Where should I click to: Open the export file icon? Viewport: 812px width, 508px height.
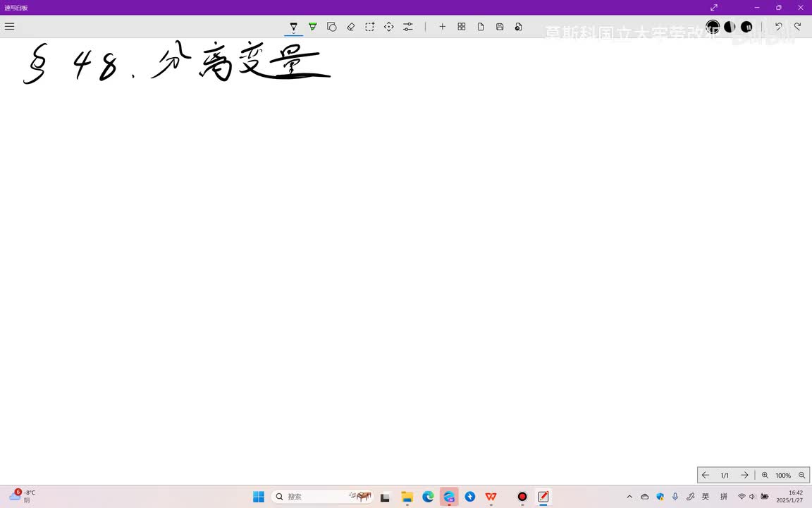pos(518,26)
